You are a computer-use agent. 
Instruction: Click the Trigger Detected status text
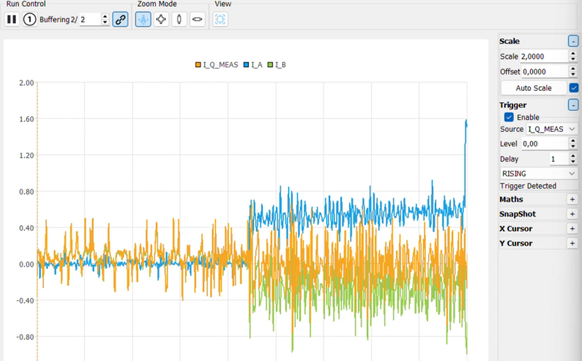click(528, 186)
